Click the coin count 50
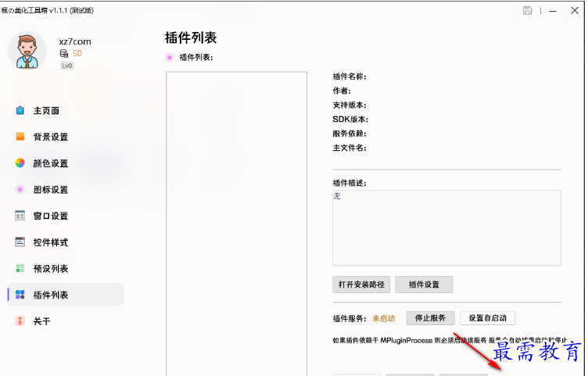The width and height of the screenshot is (588, 376). tap(77, 54)
